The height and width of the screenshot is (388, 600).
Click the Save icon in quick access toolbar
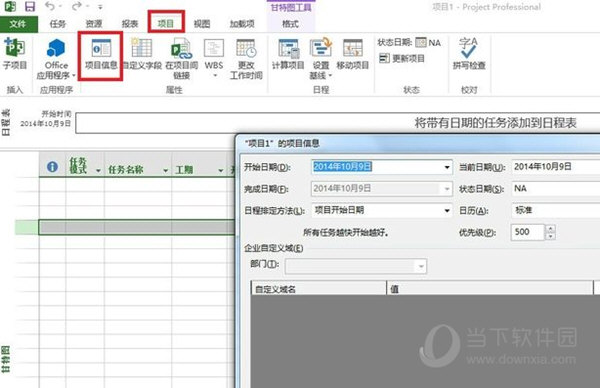(29, 7)
